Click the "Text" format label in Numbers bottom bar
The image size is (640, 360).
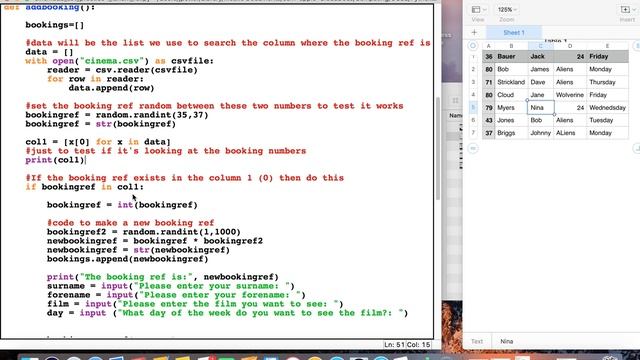click(477, 341)
